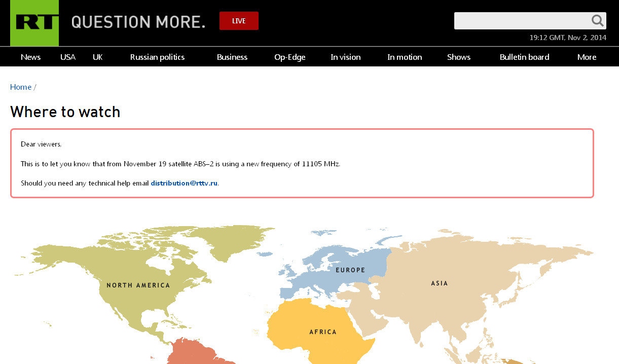This screenshot has width=619, height=364.
Task: Expand the More menu
Action: [x=587, y=57]
